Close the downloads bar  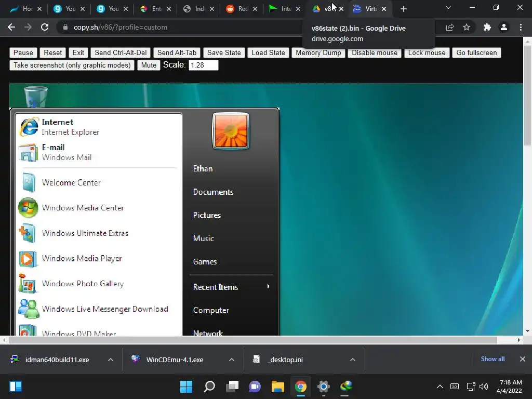(x=523, y=359)
